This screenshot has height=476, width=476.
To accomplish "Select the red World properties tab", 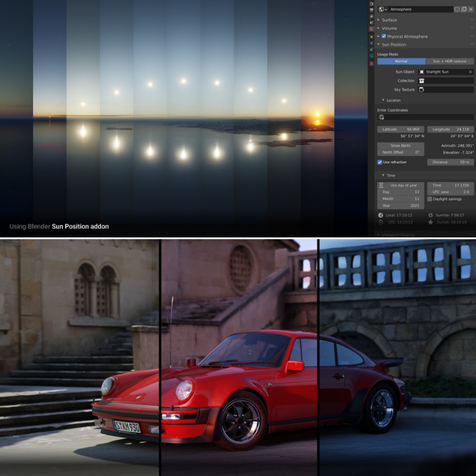I will tap(371, 29).
